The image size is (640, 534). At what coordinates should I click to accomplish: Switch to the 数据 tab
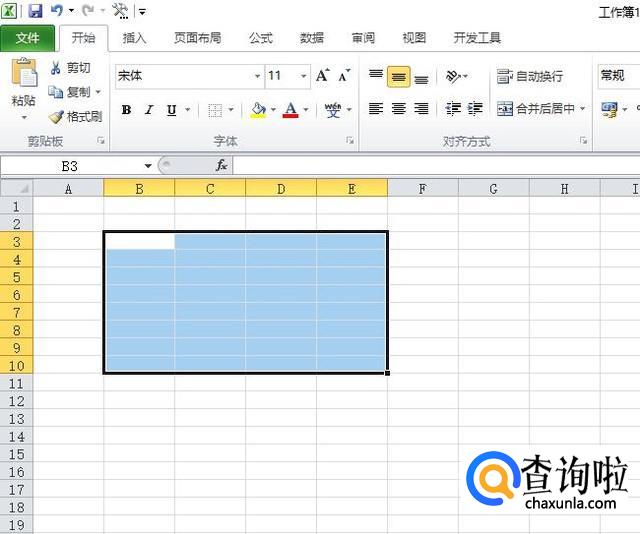312,38
